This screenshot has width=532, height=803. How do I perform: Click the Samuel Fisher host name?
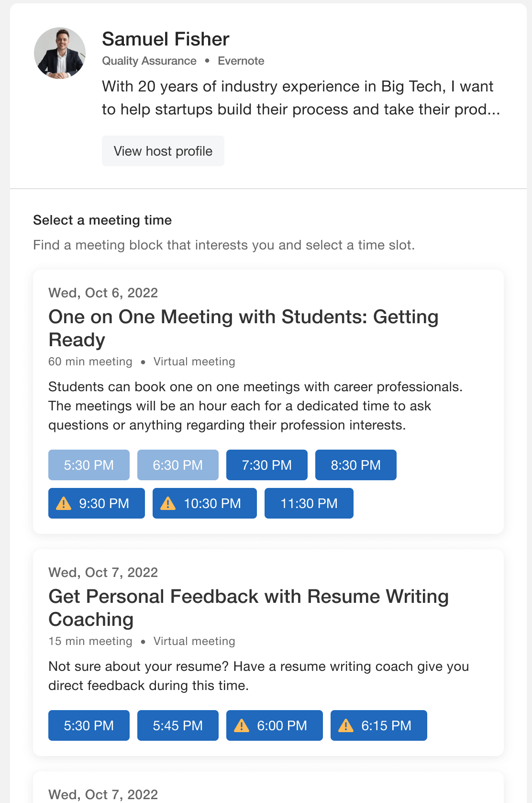point(166,39)
